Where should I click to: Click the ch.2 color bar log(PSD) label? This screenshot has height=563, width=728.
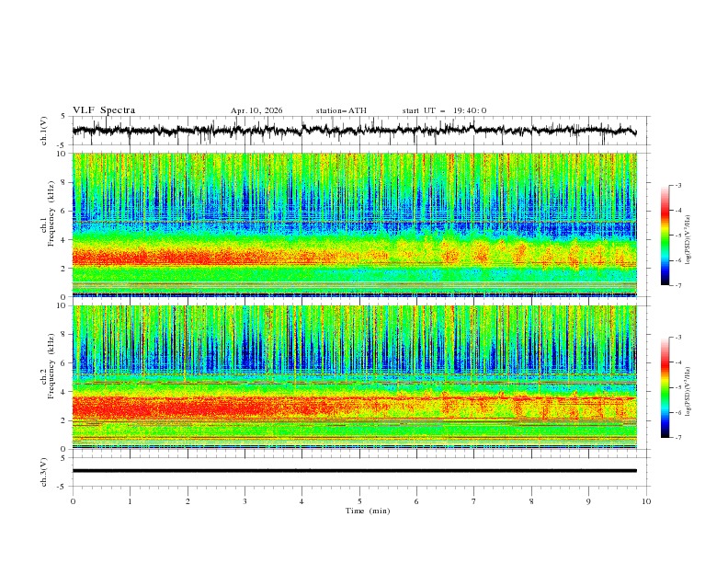coord(688,391)
